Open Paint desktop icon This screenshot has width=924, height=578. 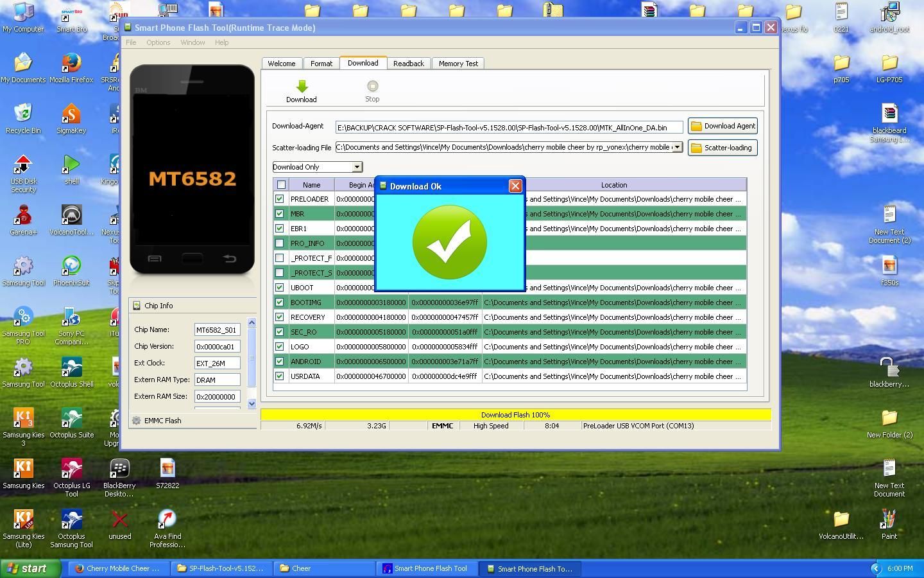(x=889, y=525)
